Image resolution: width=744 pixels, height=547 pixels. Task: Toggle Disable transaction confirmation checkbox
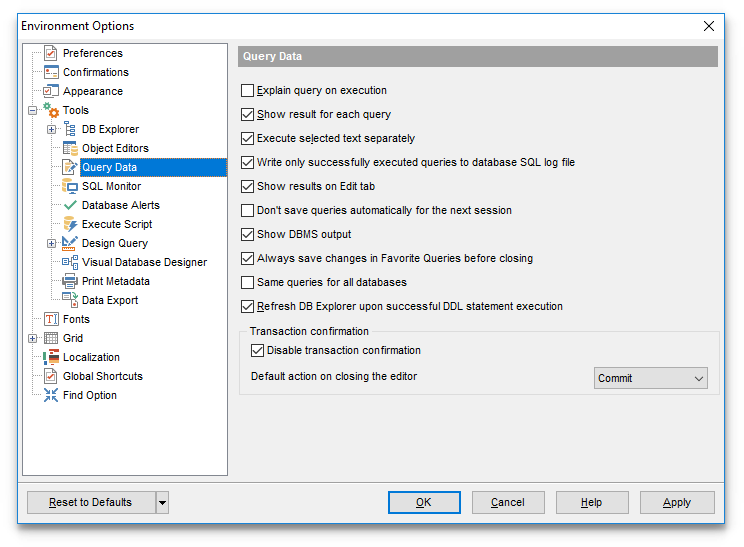pos(257,350)
